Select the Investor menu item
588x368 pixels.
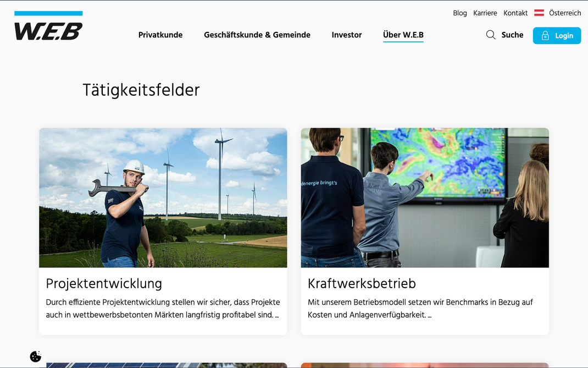(347, 35)
